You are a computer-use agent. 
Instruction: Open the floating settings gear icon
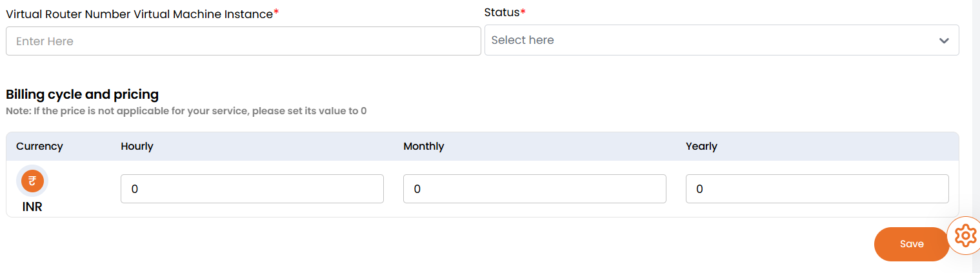pyautogui.click(x=965, y=236)
